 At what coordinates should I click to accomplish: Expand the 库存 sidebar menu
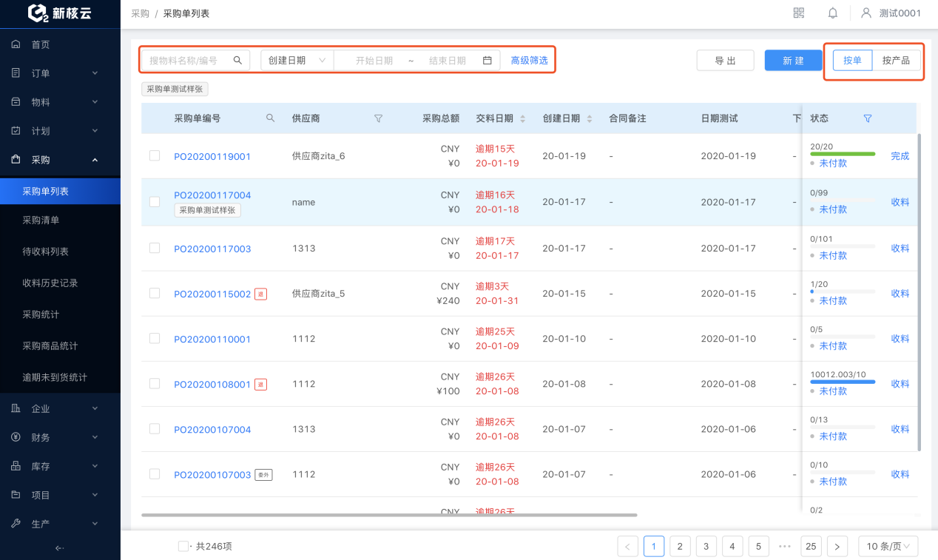point(95,466)
